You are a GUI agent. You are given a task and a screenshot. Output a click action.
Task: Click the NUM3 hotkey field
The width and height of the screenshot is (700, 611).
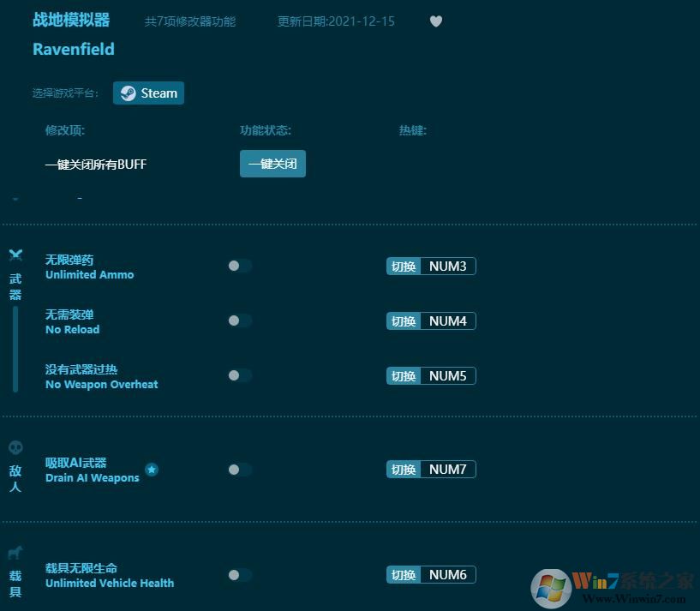[x=448, y=267]
